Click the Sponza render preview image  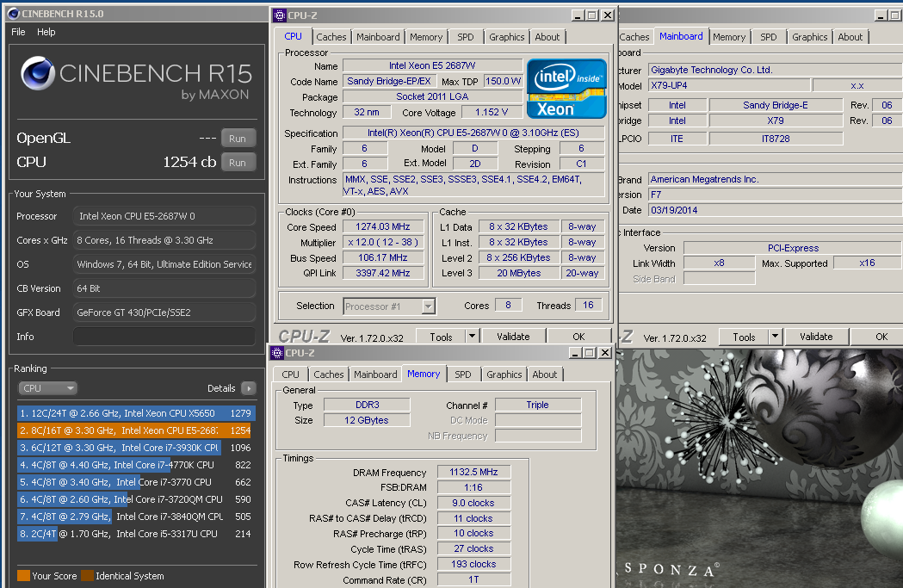click(x=759, y=467)
